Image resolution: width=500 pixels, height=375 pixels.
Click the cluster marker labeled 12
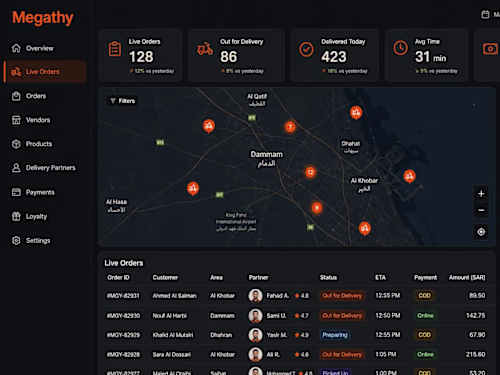[310, 172]
